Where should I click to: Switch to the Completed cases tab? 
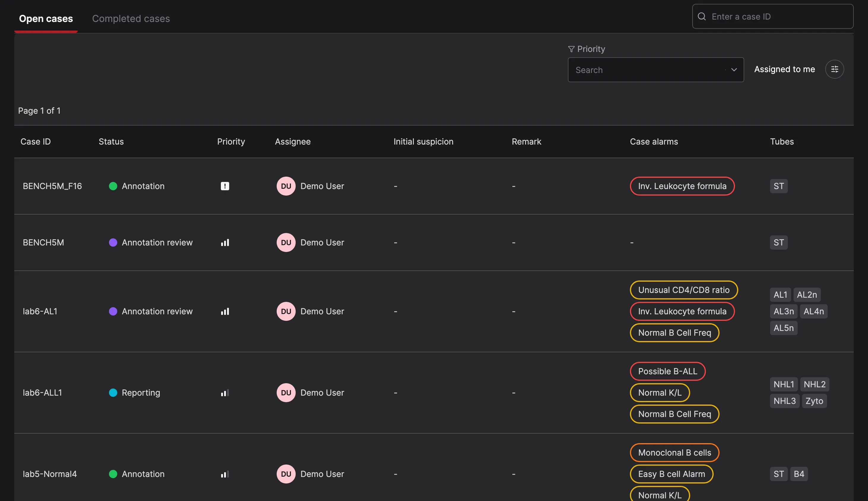[x=131, y=19]
